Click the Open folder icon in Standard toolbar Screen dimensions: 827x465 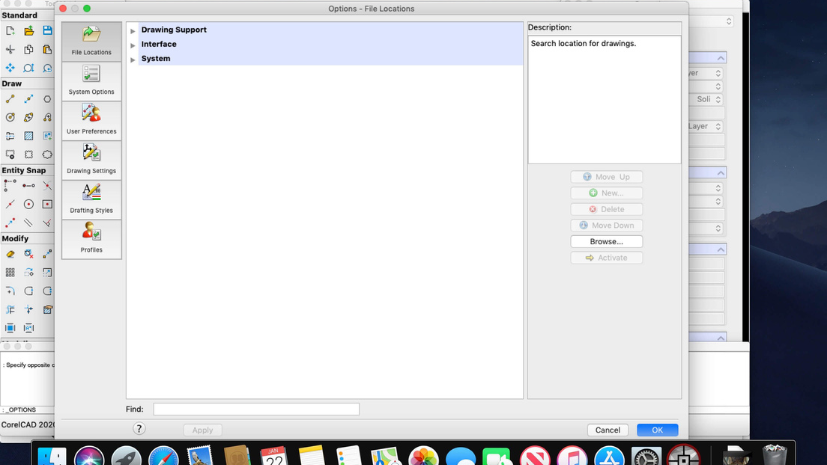point(29,32)
